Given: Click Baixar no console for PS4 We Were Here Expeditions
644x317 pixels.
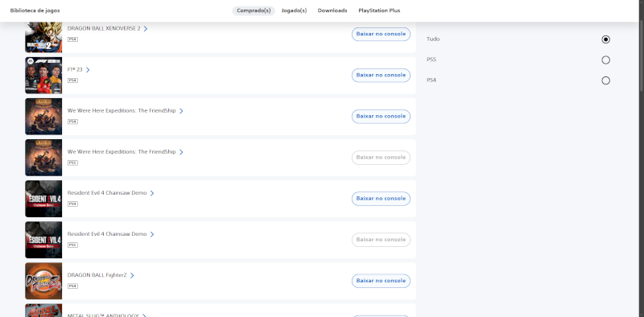Looking at the screenshot, I should pos(381,116).
